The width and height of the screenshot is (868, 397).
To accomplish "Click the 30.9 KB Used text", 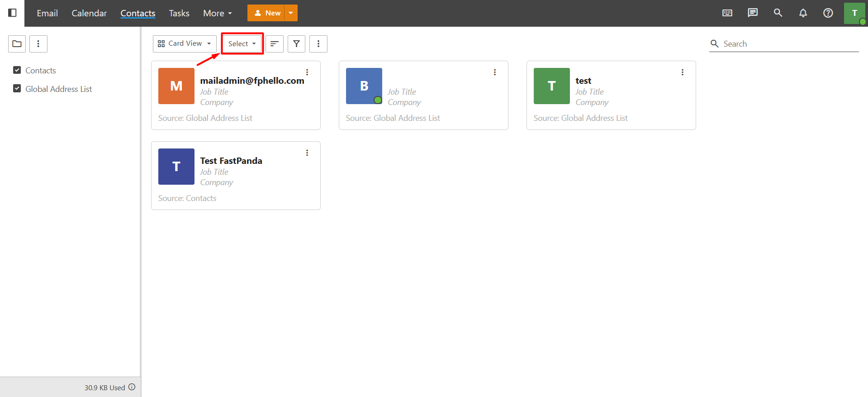I will pos(105,387).
